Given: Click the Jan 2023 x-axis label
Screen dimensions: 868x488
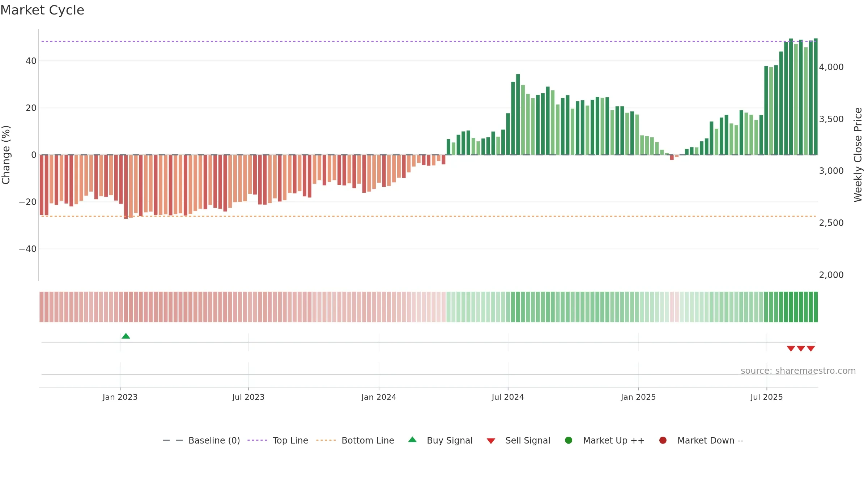Looking at the screenshot, I should [120, 397].
